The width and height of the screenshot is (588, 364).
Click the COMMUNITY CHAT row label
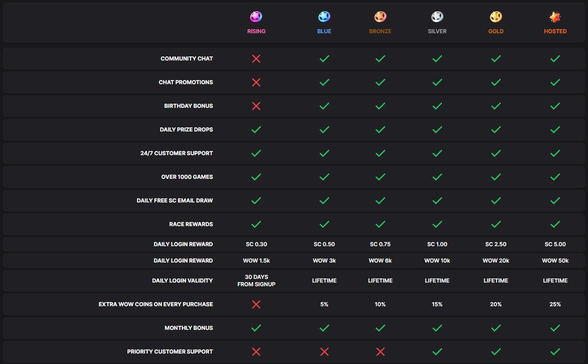(187, 59)
